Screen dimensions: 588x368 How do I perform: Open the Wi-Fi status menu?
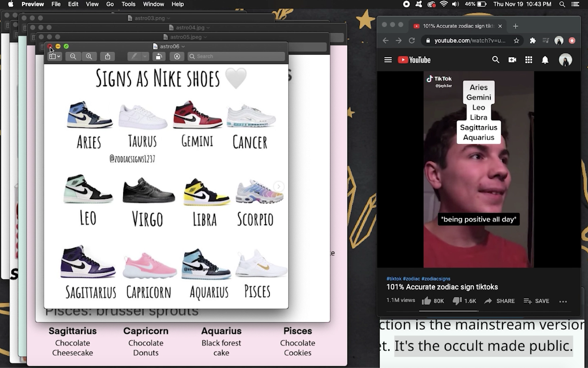tap(444, 4)
